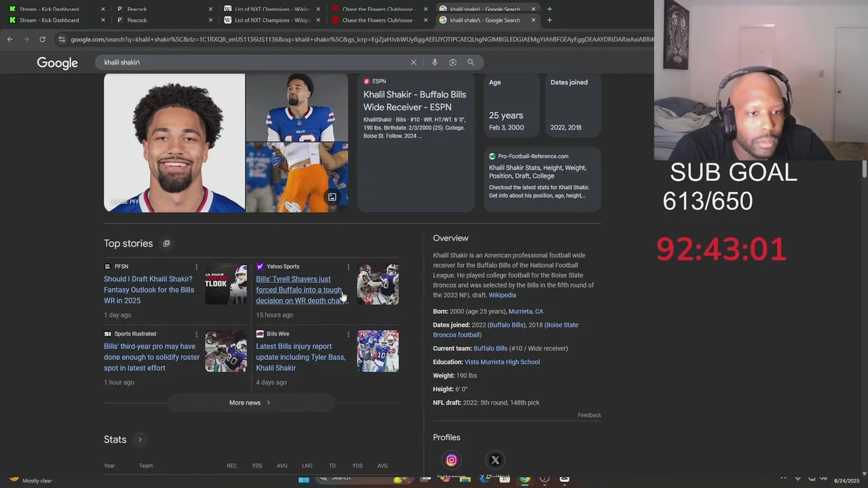Screen dimensions: 868x488
Task: Open the 'Latest Bills injury report' story
Action: (300, 357)
